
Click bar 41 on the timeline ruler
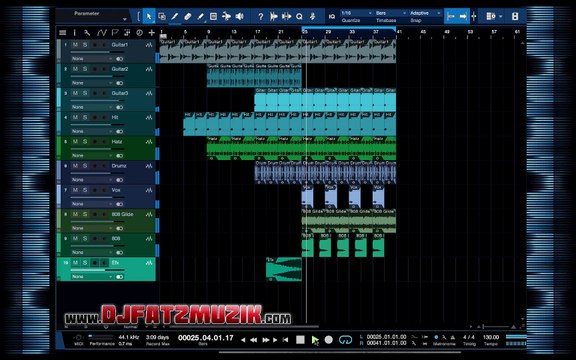tap(399, 32)
